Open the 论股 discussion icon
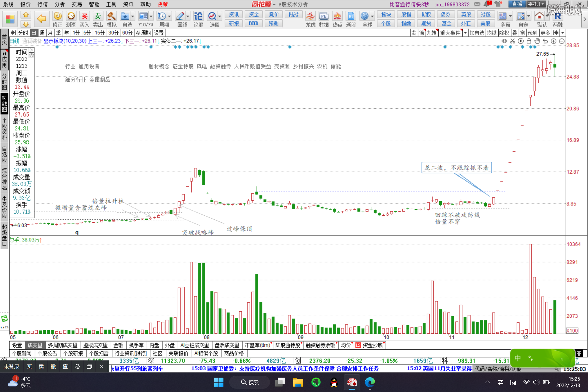The image size is (588, 392). [198, 19]
